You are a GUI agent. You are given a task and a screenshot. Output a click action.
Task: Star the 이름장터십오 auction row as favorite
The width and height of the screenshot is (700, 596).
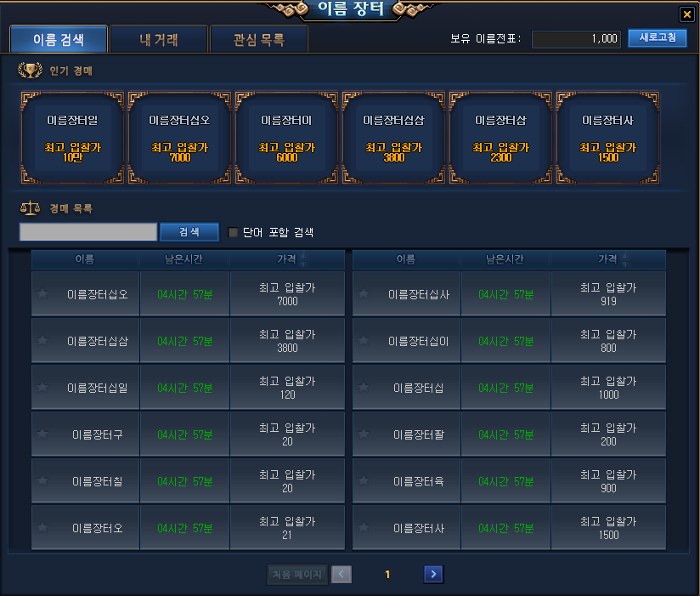tap(42, 293)
